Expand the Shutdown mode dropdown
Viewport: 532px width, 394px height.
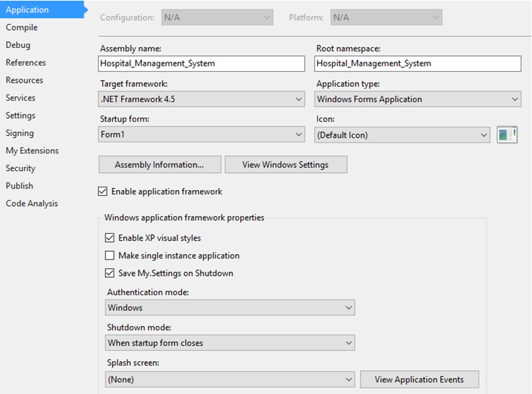(230, 343)
